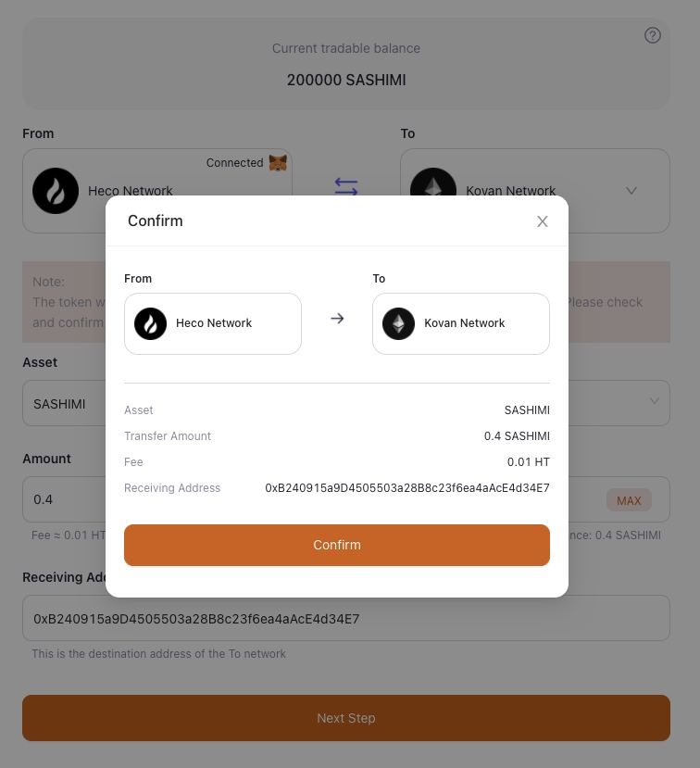The height and width of the screenshot is (768, 700).
Task: Open the SASHIMI asset selector
Action: click(x=61, y=404)
